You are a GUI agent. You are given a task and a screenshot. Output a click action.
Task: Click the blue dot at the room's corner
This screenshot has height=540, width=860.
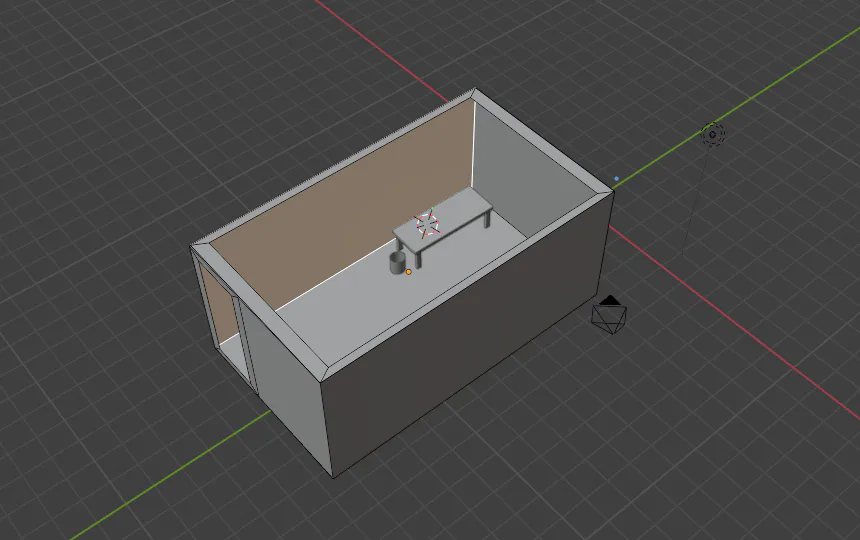[616, 179]
